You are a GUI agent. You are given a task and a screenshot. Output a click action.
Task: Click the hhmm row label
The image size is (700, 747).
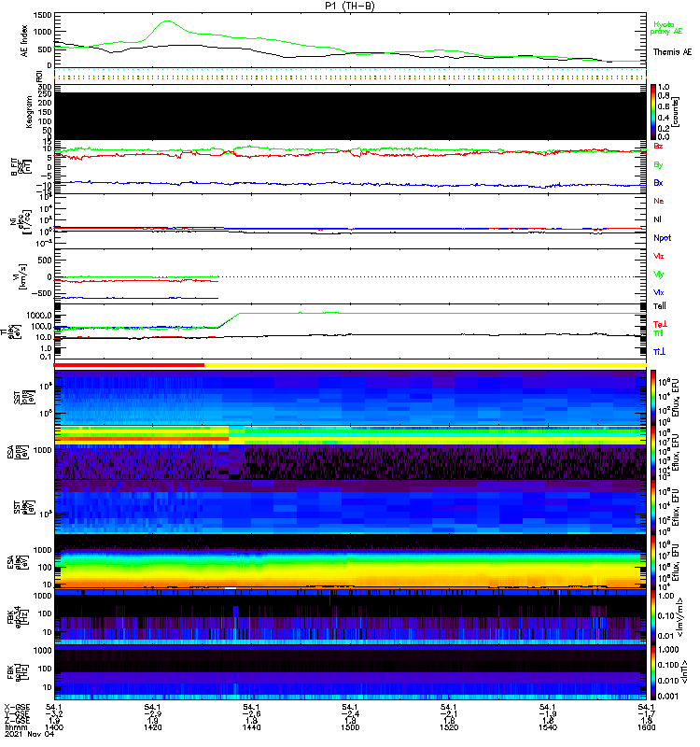pyautogui.click(x=16, y=727)
